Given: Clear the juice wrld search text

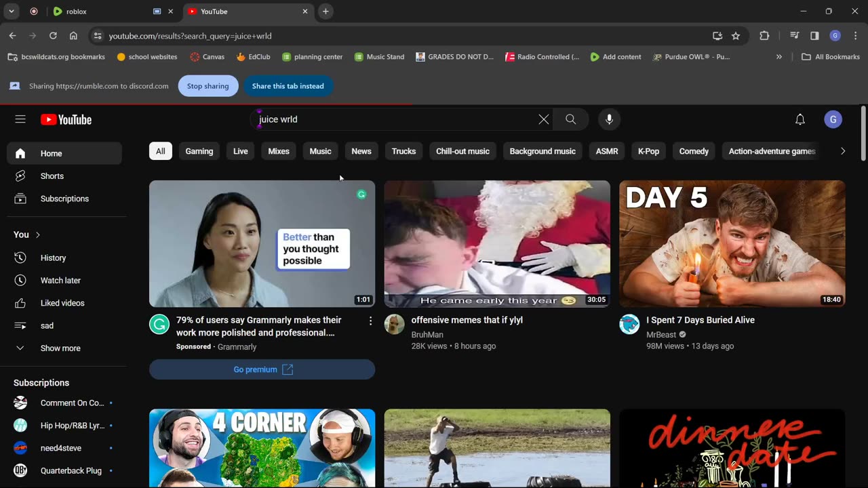Looking at the screenshot, I should pos(544,119).
